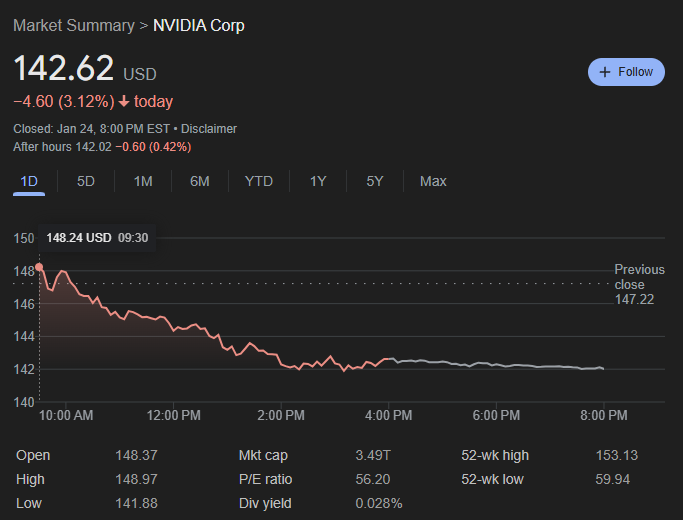The width and height of the screenshot is (683, 520).
Task: Switch to the 5D range tab
Action: point(85,181)
